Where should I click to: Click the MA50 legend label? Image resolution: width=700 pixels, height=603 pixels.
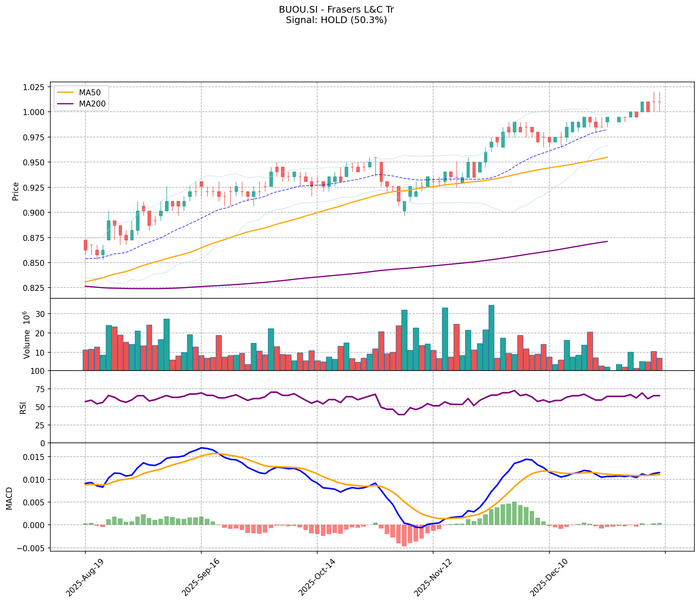(x=89, y=92)
